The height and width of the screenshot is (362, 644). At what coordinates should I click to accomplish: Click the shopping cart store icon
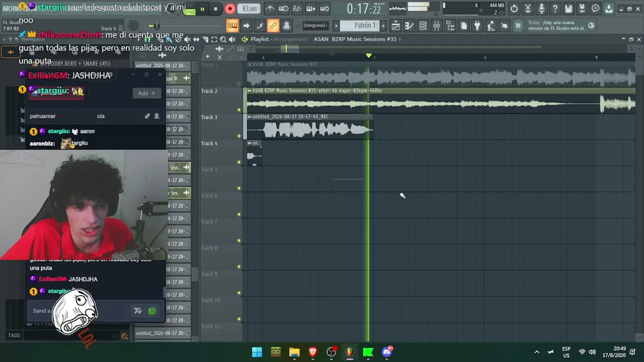tap(518, 26)
